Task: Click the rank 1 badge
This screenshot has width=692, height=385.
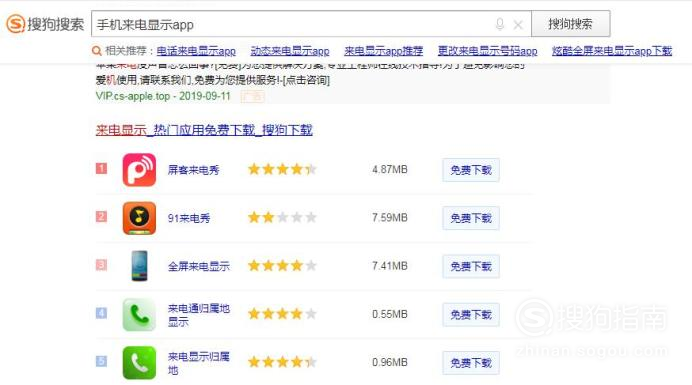Action: [x=102, y=169]
